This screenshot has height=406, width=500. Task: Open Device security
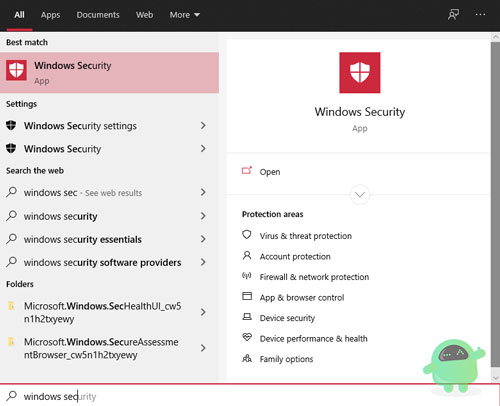coord(287,318)
